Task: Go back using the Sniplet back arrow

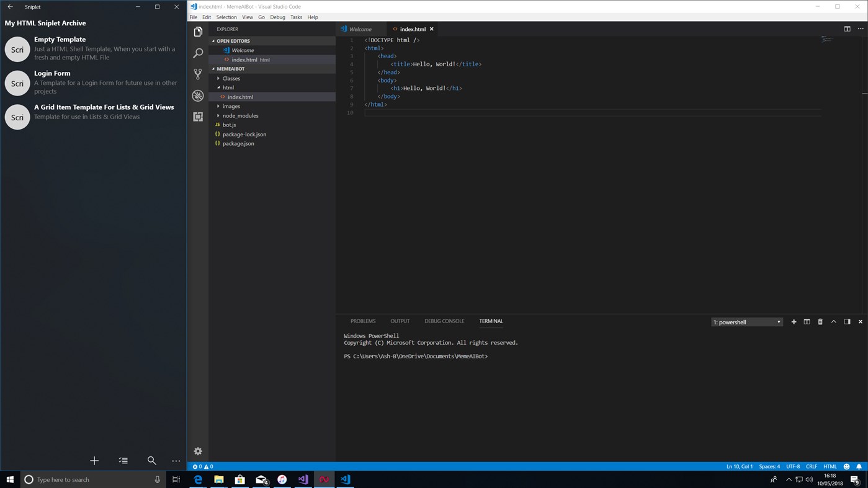Action: click(10, 7)
